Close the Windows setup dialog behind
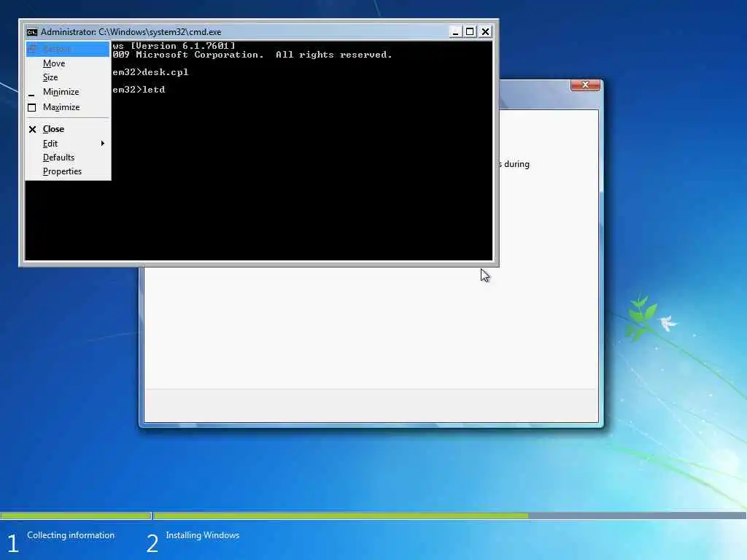747x560 pixels. pyautogui.click(x=586, y=85)
